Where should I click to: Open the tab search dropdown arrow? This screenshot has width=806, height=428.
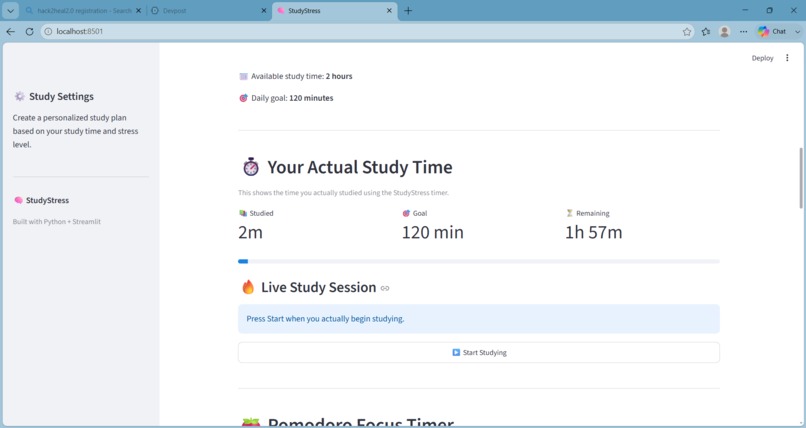10,10
